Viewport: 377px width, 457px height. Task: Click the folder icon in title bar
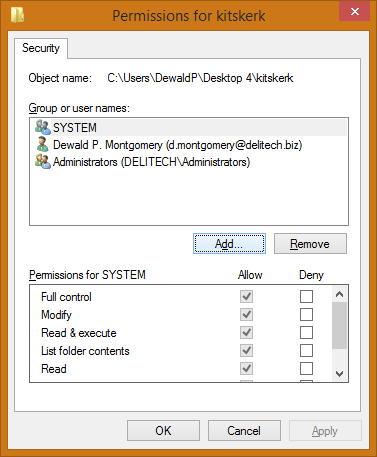coord(17,15)
